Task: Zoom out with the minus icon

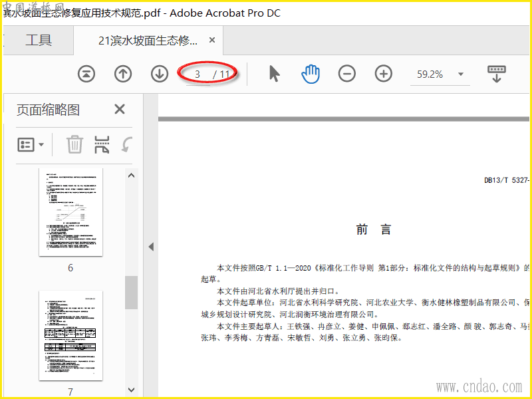Action: 346,74
